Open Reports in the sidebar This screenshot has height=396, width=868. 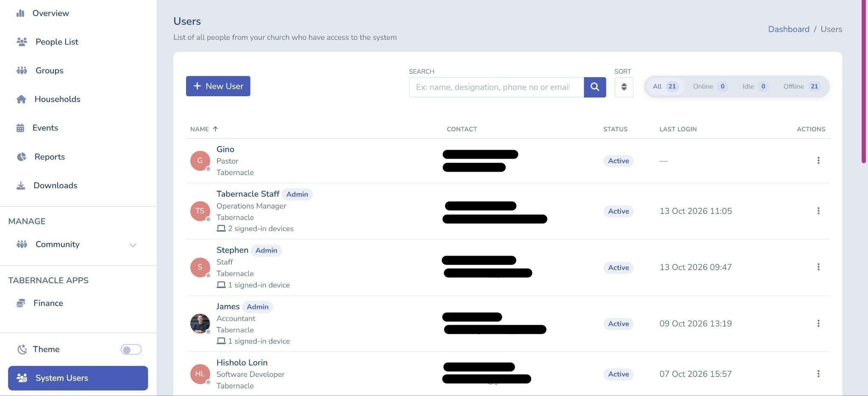(50, 157)
